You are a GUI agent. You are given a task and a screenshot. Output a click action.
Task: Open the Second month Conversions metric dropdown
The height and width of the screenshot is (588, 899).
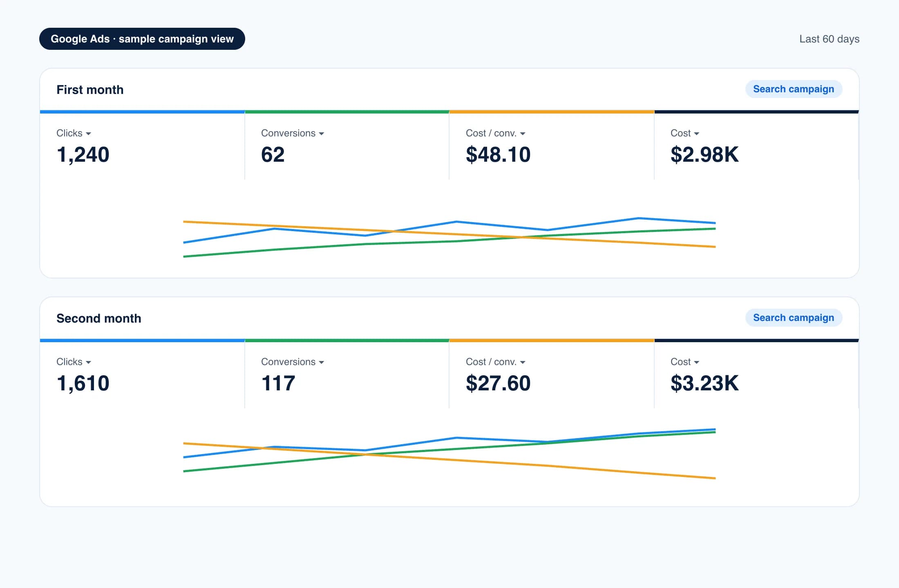click(293, 362)
